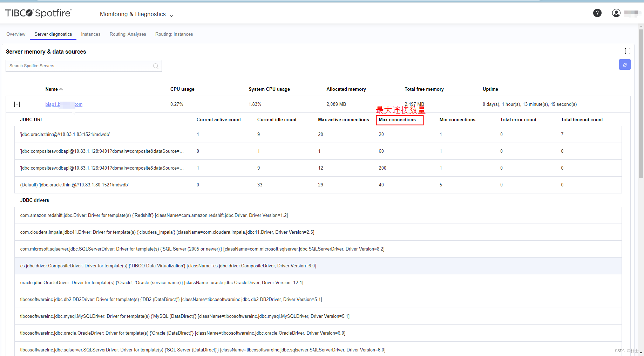Click the Current active count header
This screenshot has height=356, width=644.
click(219, 120)
